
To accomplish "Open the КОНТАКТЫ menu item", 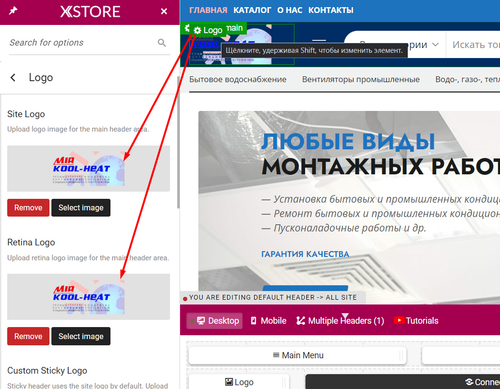I will [x=331, y=10].
